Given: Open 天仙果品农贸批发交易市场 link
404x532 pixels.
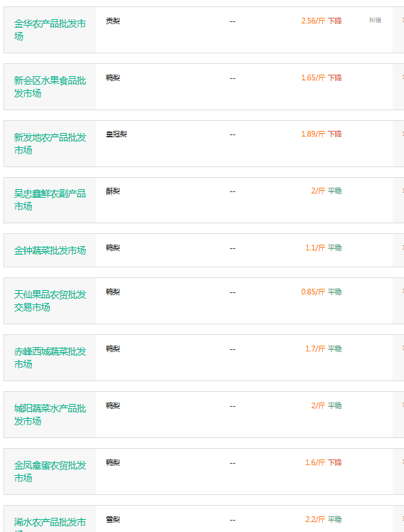Looking at the screenshot, I should pyautogui.click(x=50, y=301).
